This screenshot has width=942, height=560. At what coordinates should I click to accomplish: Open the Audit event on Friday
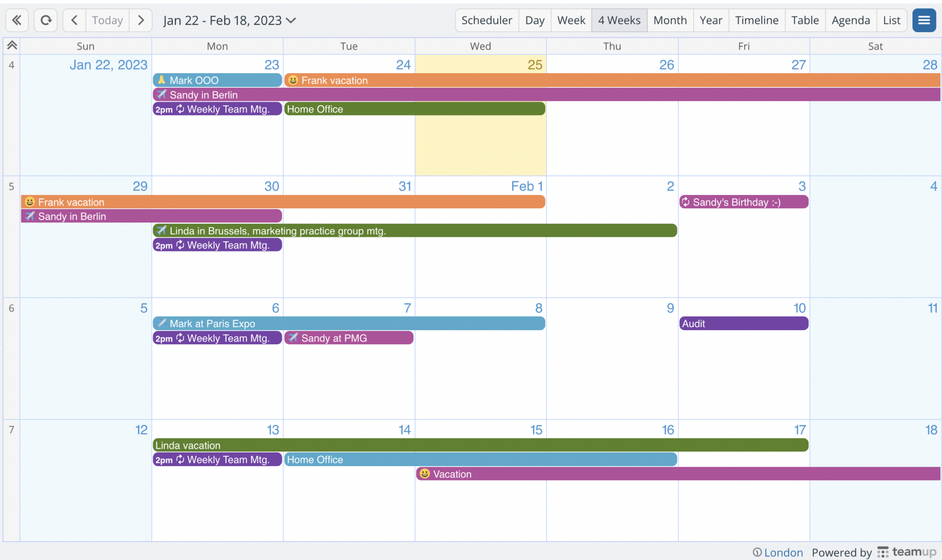pyautogui.click(x=743, y=323)
